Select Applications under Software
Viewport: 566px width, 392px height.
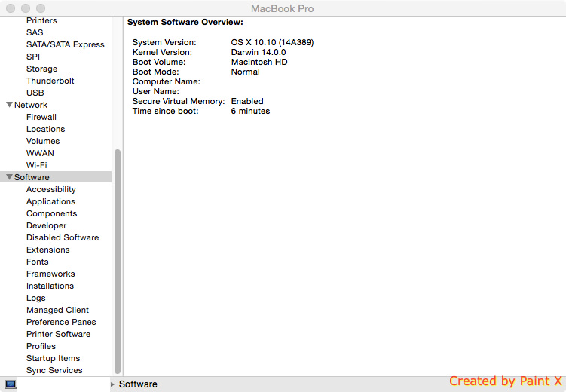coord(50,201)
